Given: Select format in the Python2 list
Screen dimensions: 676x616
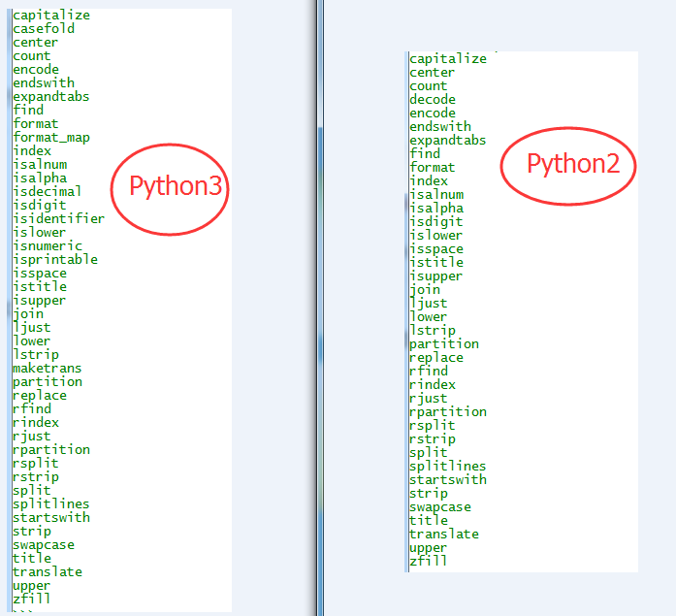Looking at the screenshot, I should coord(432,167).
